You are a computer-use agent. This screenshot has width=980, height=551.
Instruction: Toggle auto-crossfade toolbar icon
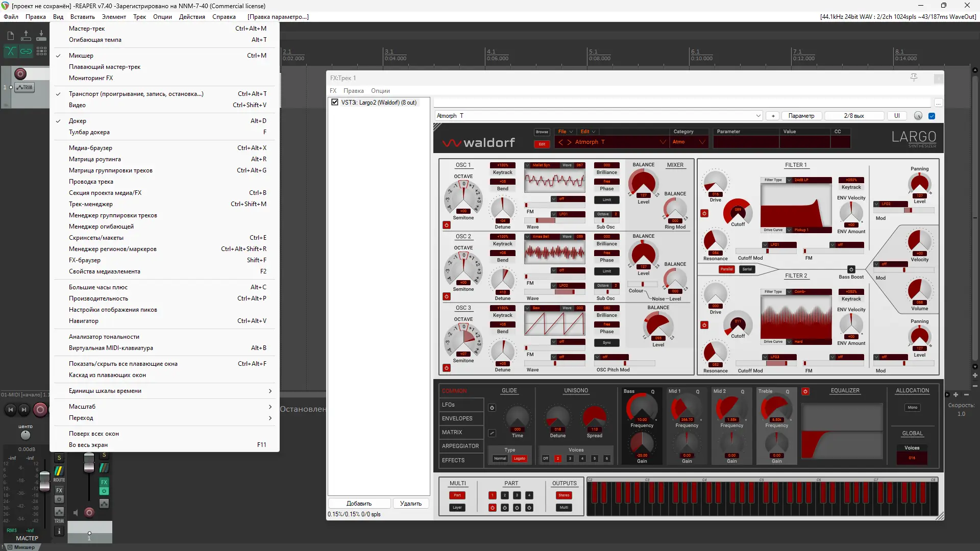tap(10, 51)
